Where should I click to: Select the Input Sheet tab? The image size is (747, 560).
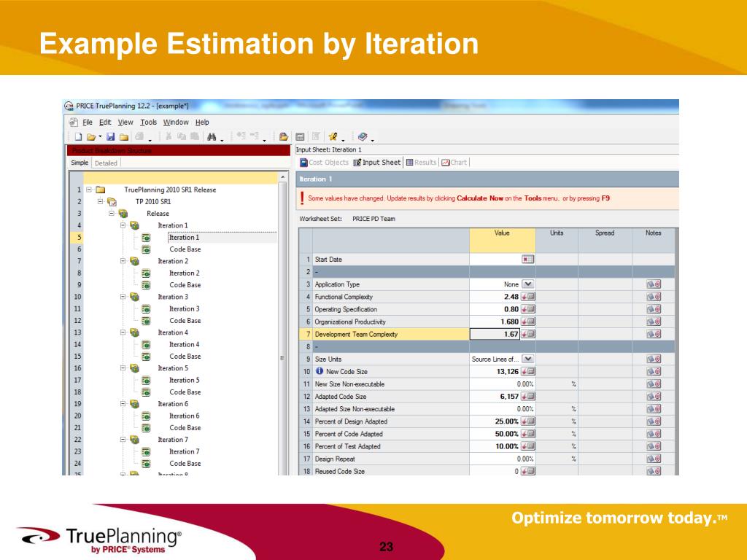(x=377, y=163)
